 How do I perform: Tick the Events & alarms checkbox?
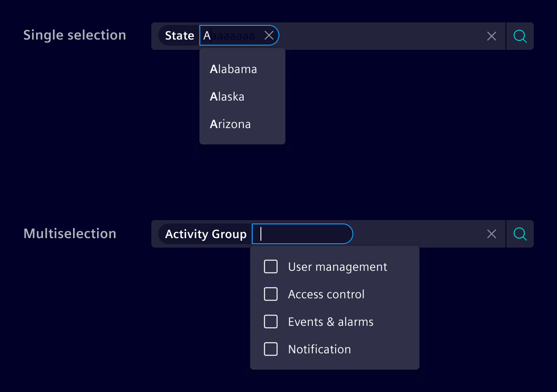click(x=271, y=322)
